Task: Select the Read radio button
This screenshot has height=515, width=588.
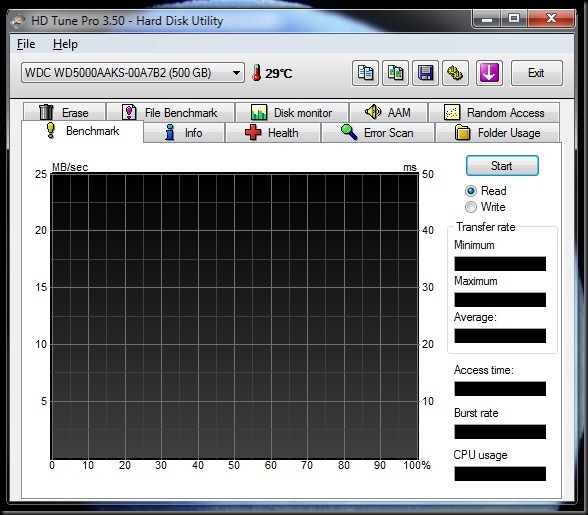Action: tap(471, 191)
